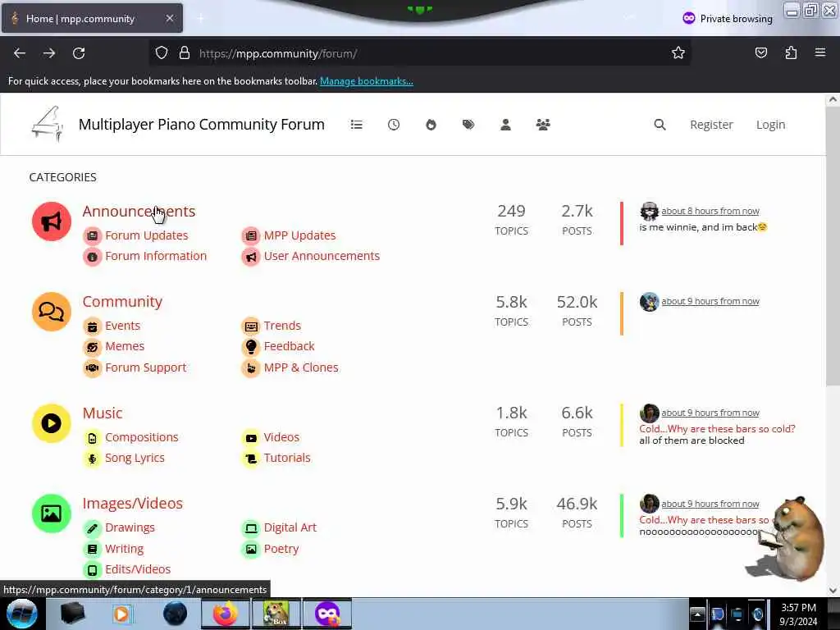Open the tags icon in navbar
Screen dimensions: 840x630
pyautogui.click(x=468, y=125)
